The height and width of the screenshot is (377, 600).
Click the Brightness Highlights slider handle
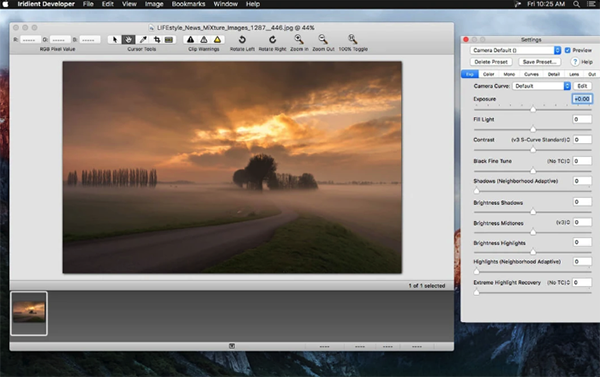533,252
